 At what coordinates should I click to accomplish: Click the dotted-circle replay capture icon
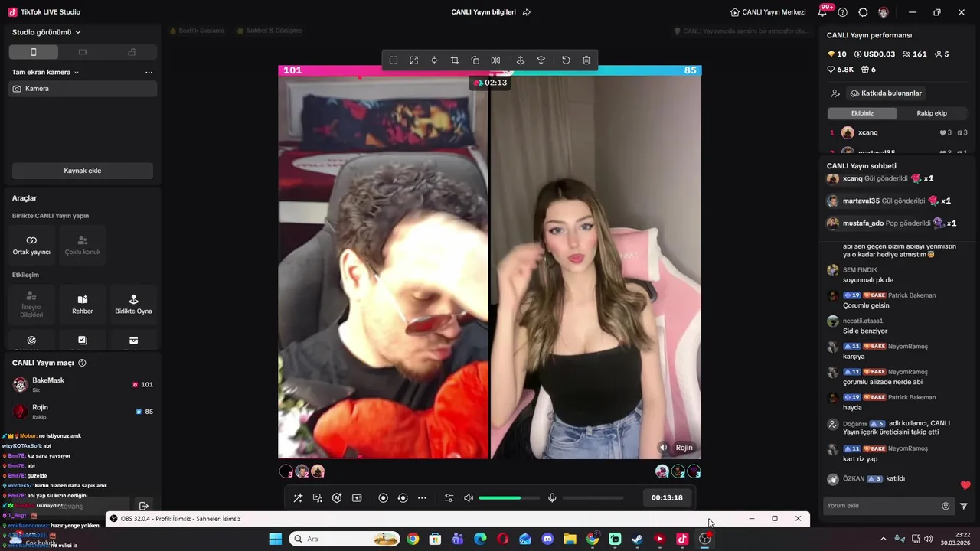403,498
